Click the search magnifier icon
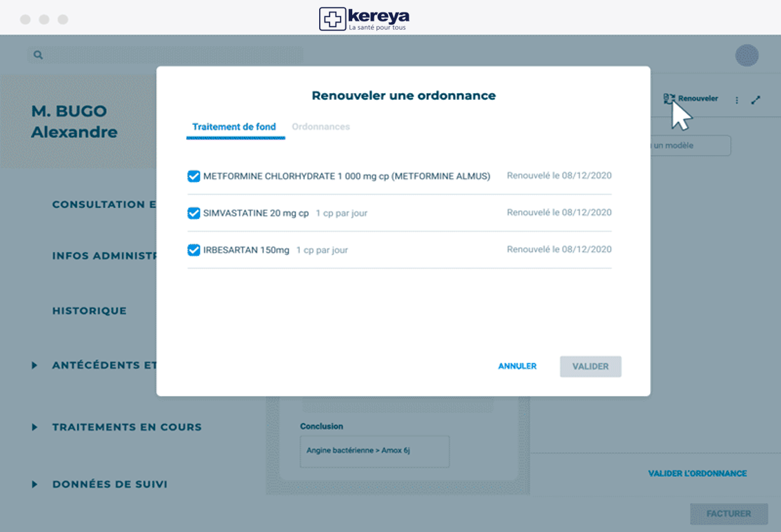The height and width of the screenshot is (532, 781). click(x=38, y=55)
